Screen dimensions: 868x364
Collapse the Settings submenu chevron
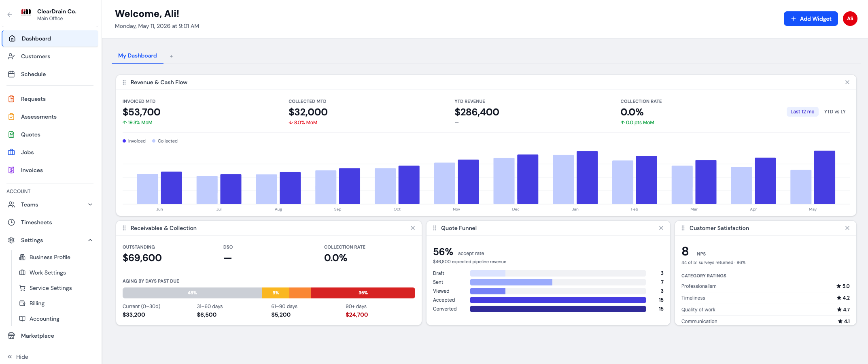pyautogui.click(x=90, y=240)
